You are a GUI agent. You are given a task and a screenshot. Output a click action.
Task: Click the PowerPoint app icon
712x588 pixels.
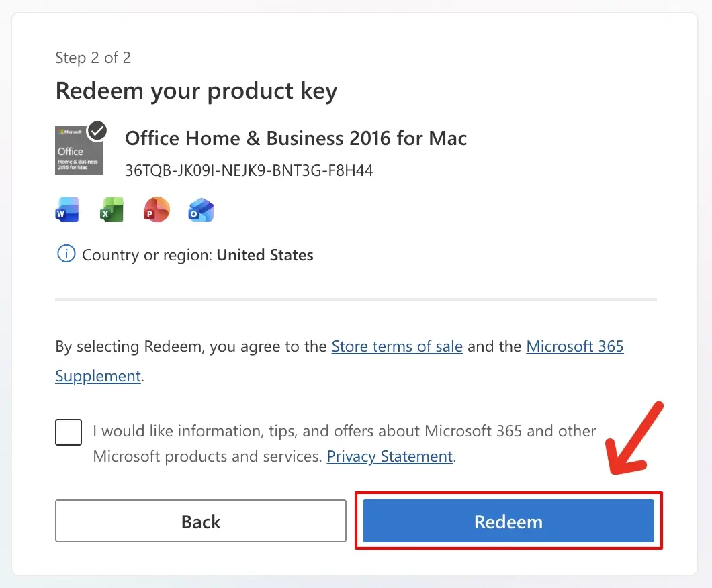157,210
